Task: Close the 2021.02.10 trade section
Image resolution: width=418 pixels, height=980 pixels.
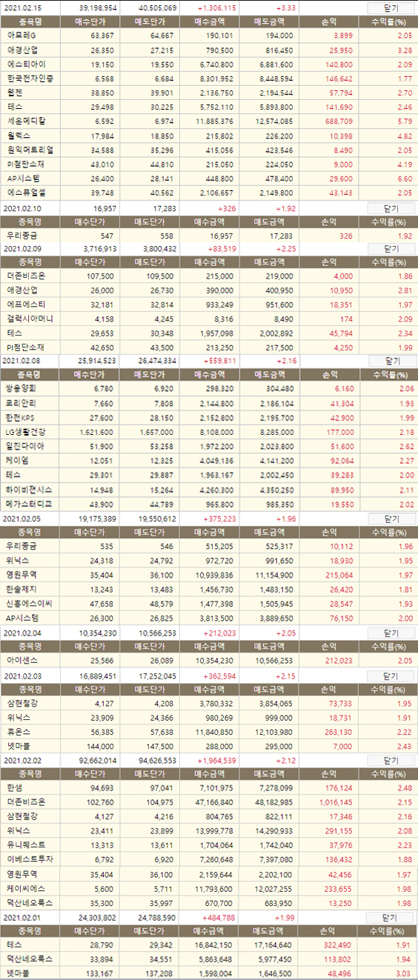Action: coord(391,209)
